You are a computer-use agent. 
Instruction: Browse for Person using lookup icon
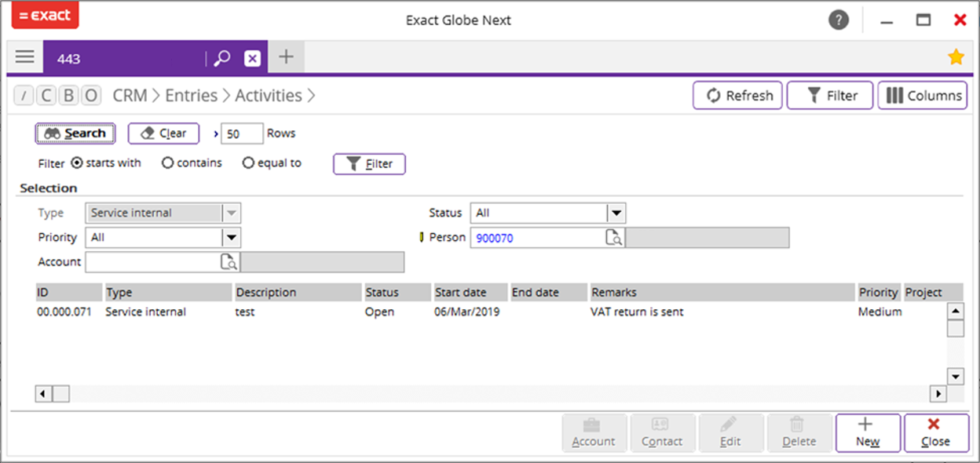(614, 237)
